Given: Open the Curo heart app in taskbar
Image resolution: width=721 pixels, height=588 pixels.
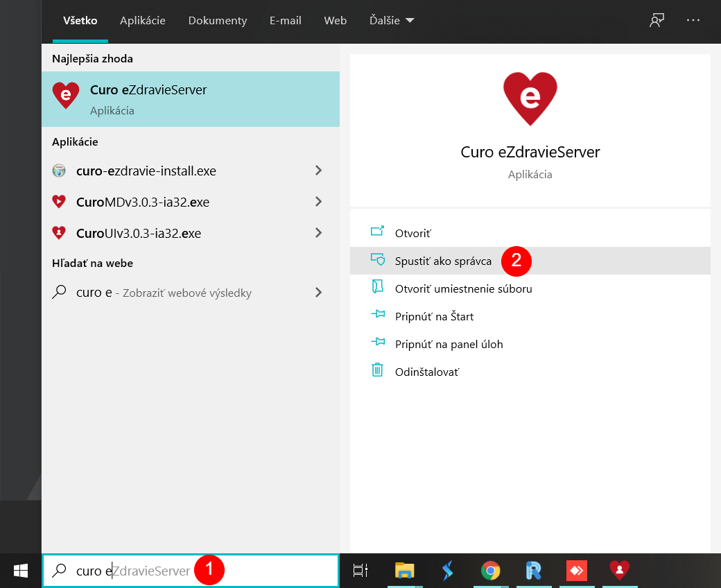Looking at the screenshot, I should pos(619,569).
